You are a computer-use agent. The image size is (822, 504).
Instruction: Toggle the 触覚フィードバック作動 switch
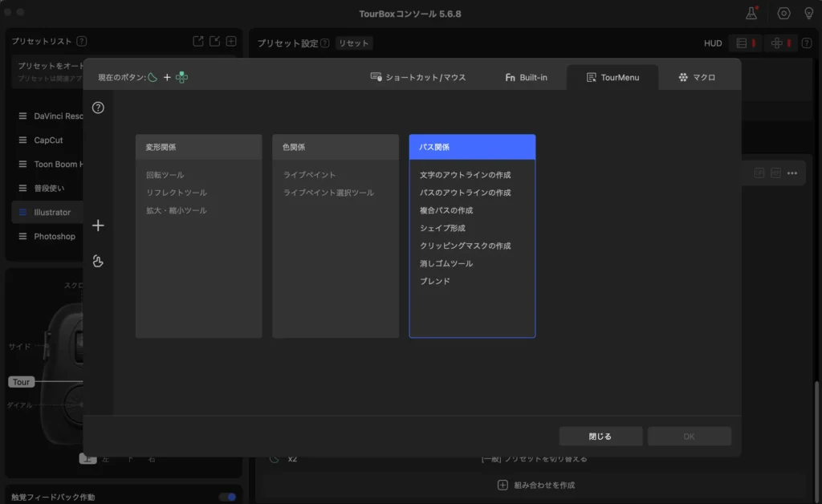pos(226,497)
